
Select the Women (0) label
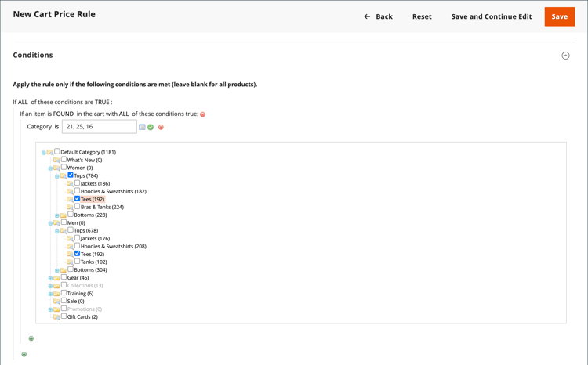point(80,168)
